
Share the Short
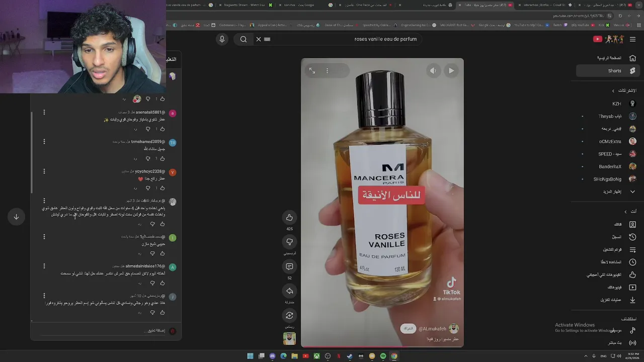coord(289,291)
